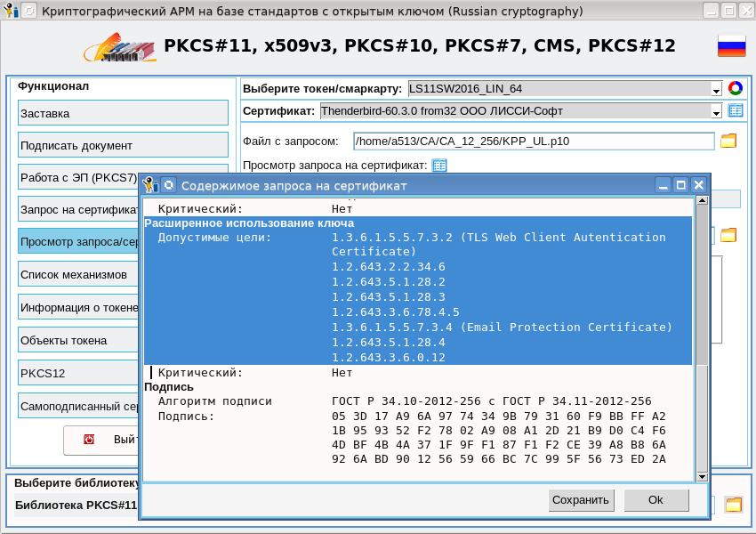The height and width of the screenshot is (534, 756).
Task: Click Допустимые цели label
Action: pos(214,238)
